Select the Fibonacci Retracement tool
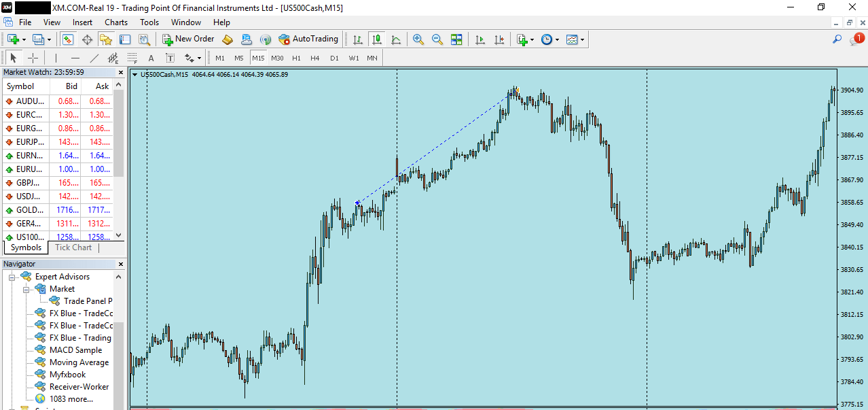Screen dimensions: 868x410 tap(132, 58)
